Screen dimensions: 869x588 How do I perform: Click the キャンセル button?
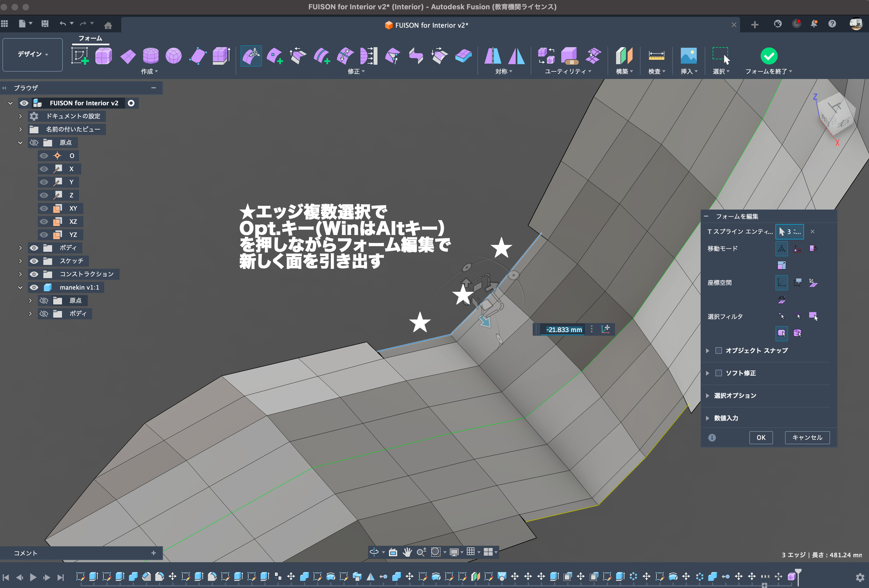click(x=807, y=437)
